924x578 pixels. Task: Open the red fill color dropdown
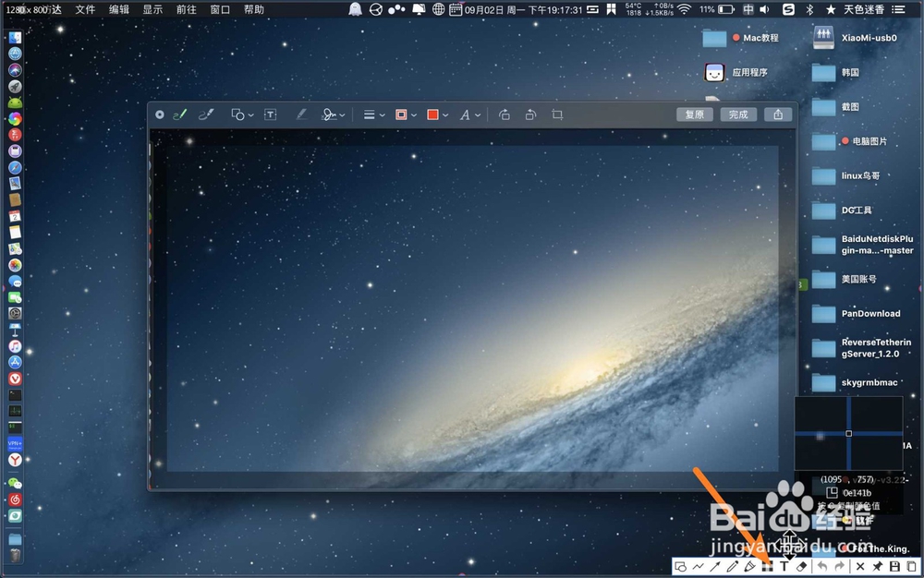tap(437, 114)
